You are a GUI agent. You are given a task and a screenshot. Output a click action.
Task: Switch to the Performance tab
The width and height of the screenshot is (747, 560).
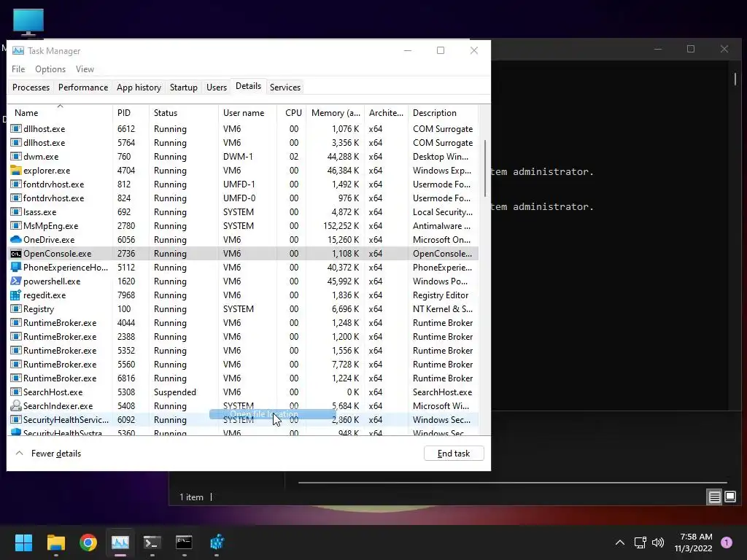coord(83,87)
